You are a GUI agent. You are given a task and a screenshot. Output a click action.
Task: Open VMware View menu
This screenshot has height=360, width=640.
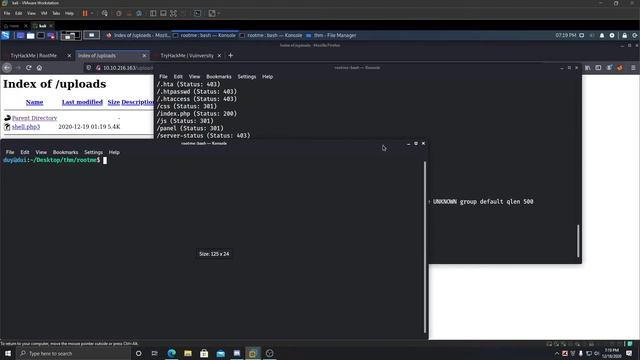pos(31,13)
